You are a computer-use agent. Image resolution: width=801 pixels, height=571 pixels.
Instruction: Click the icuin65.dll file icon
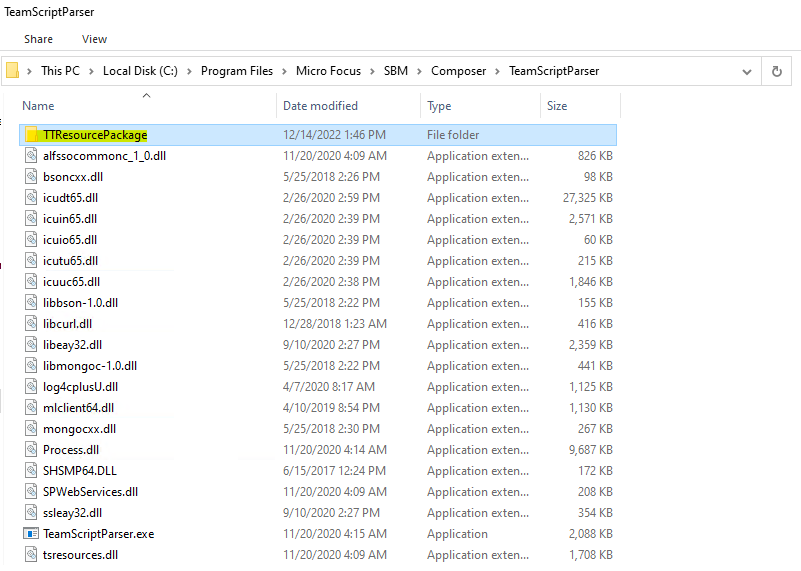(31, 219)
